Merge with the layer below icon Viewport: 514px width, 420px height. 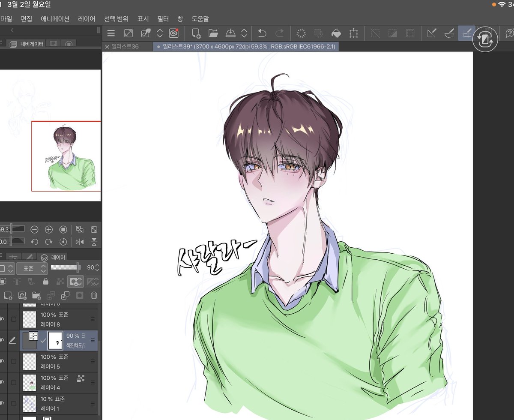(x=66, y=295)
